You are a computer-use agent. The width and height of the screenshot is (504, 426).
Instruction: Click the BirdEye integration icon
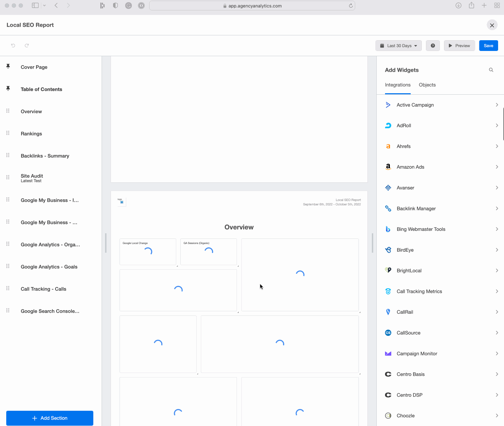388,250
